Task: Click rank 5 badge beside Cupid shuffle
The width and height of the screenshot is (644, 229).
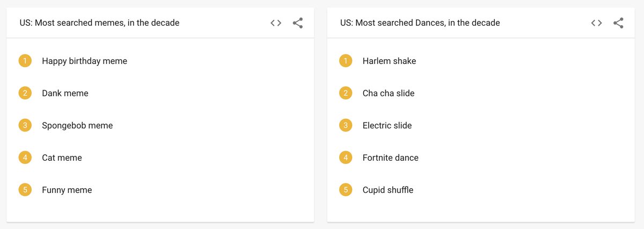Action: coord(346,190)
